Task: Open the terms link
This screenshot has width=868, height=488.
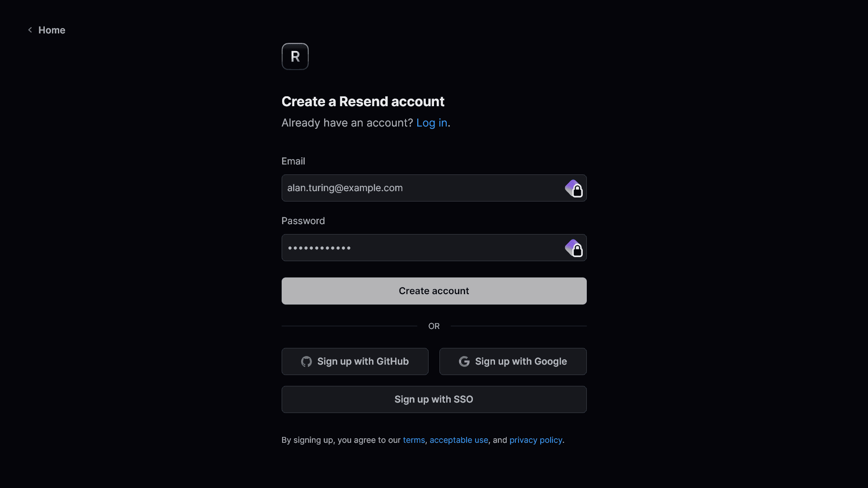Action: [x=414, y=440]
